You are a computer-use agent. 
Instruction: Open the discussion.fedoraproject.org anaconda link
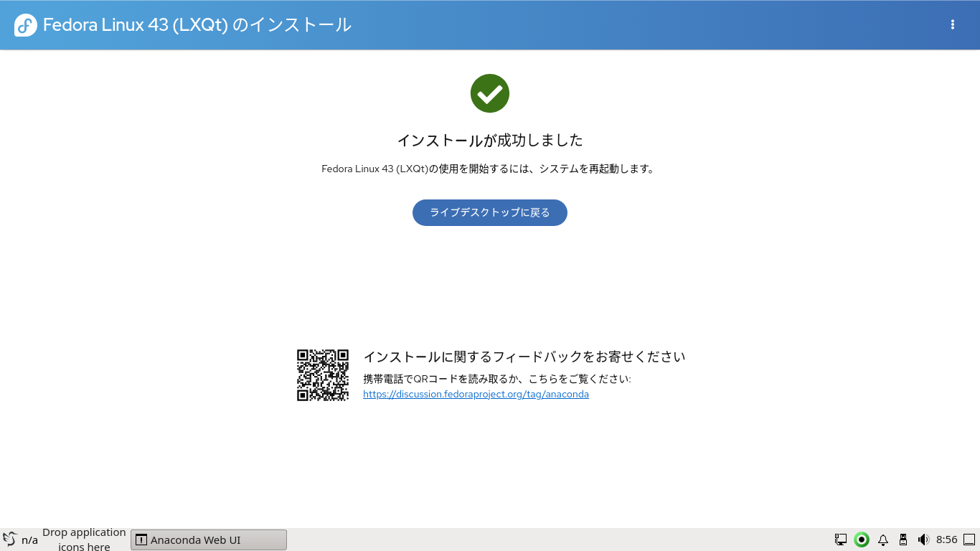476,395
